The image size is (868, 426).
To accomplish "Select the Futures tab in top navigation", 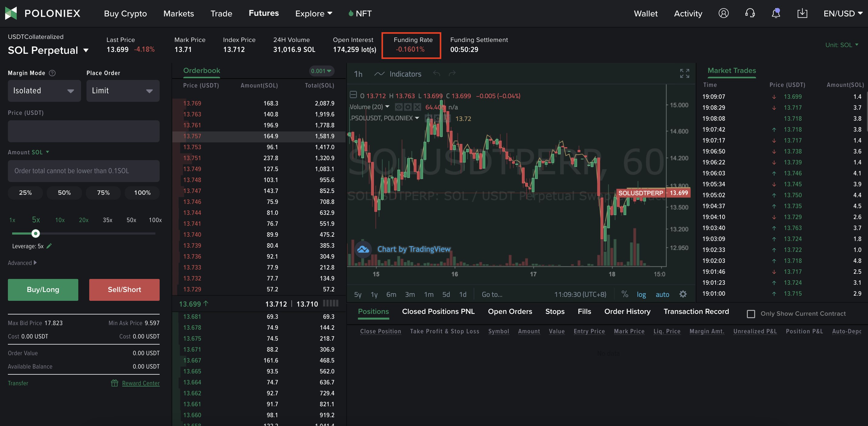I will point(263,12).
